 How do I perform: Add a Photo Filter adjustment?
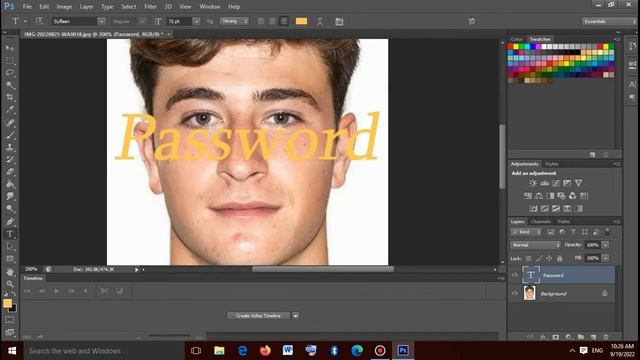[562, 196]
